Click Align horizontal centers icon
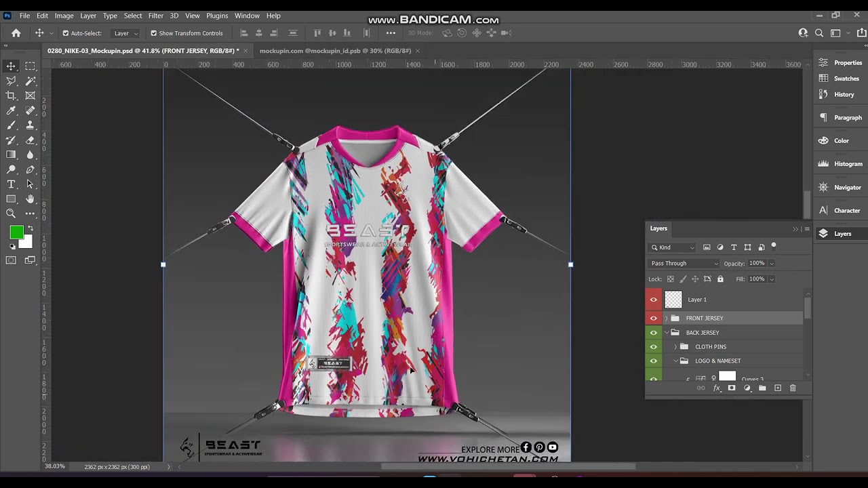Image resolution: width=868 pixels, height=488 pixels. 259,33
